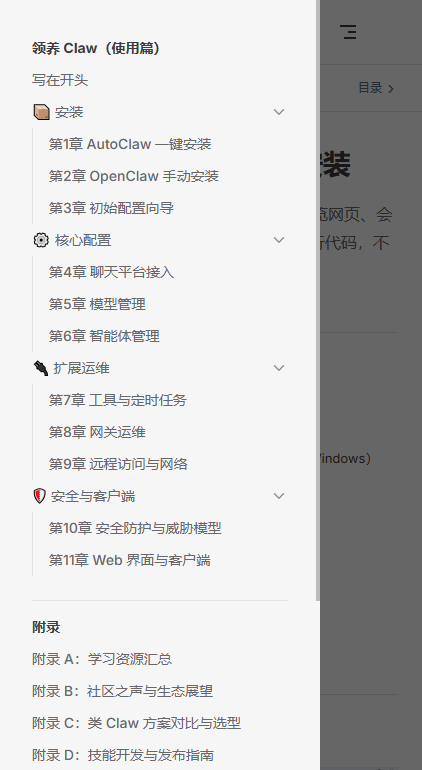Select 第4章 聊天平台接入
The image size is (422, 770).
coord(111,272)
